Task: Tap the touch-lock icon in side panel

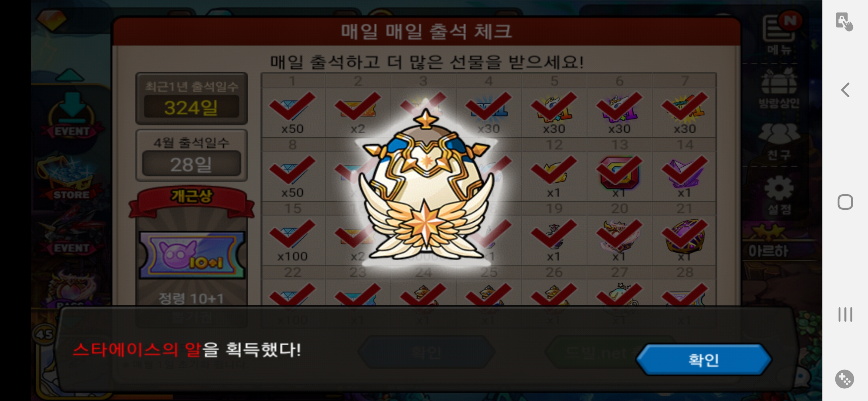Action: [x=844, y=22]
